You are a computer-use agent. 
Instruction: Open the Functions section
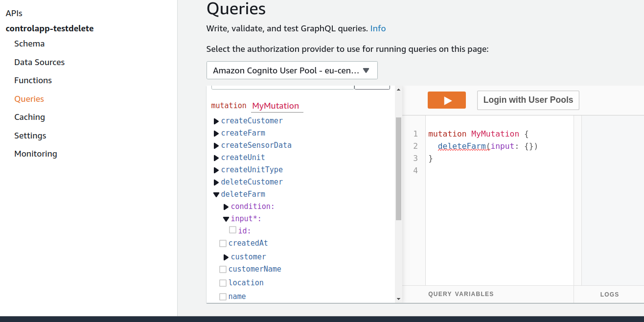(33, 80)
